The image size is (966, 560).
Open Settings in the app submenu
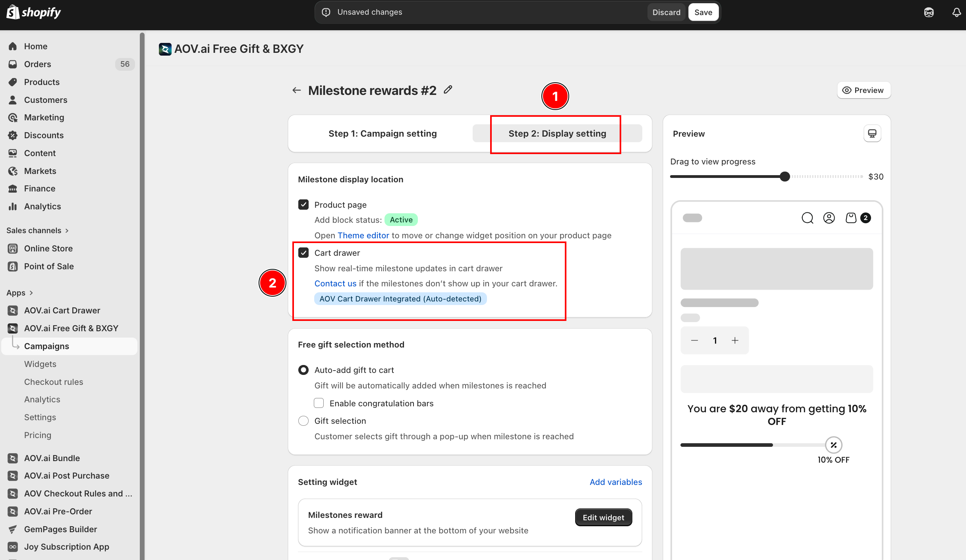coord(40,417)
